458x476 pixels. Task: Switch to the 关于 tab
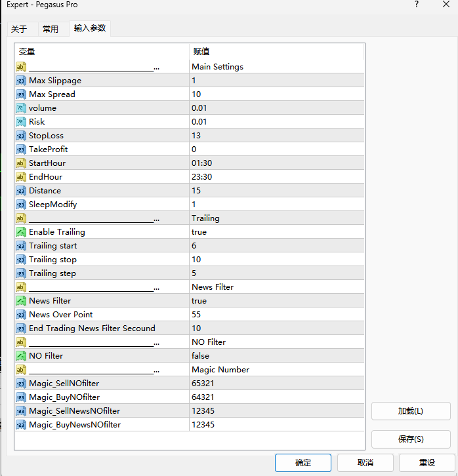click(x=20, y=30)
